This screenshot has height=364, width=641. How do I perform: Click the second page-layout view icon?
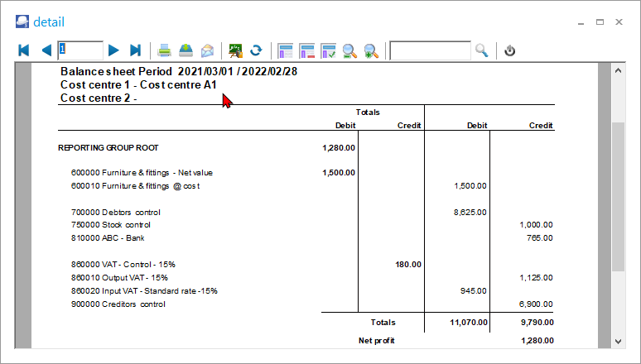click(x=307, y=50)
